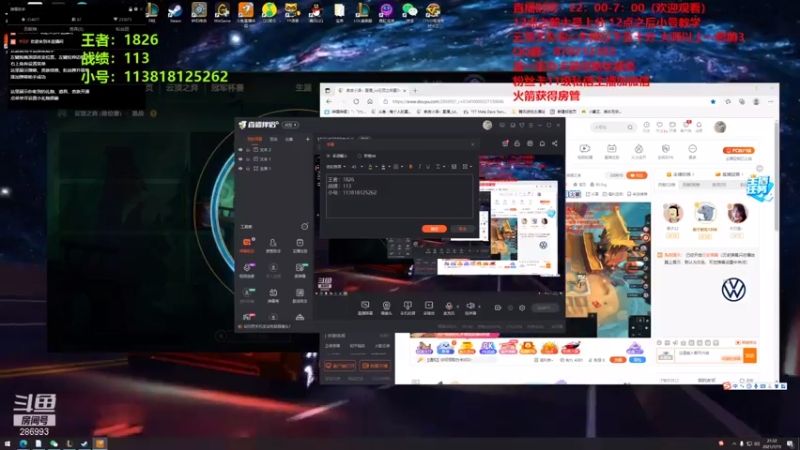Click the add scene plus icon
The width and height of the screenshot is (800, 450).
[x=307, y=139]
